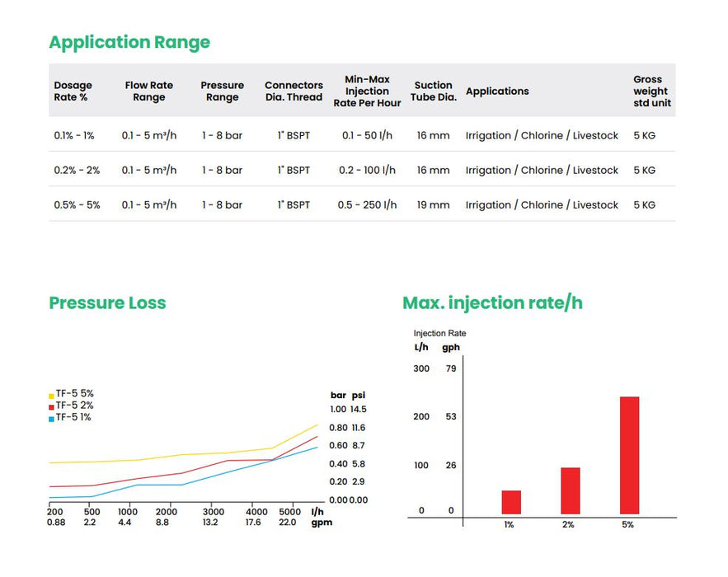Screen dimensions: 728x577
Task: Click the Pressure Loss heading
Action: pos(107,303)
